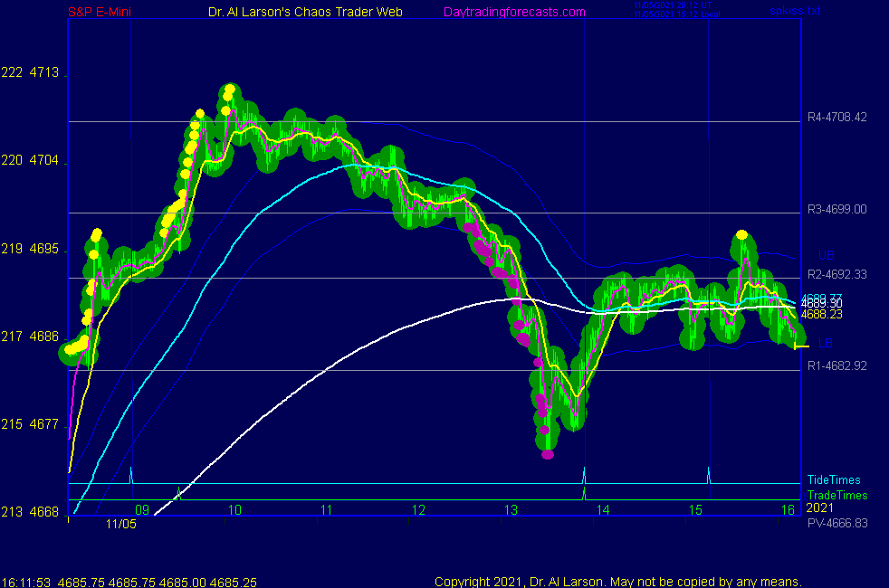Select the R1-4682.92 resistance label

click(836, 365)
